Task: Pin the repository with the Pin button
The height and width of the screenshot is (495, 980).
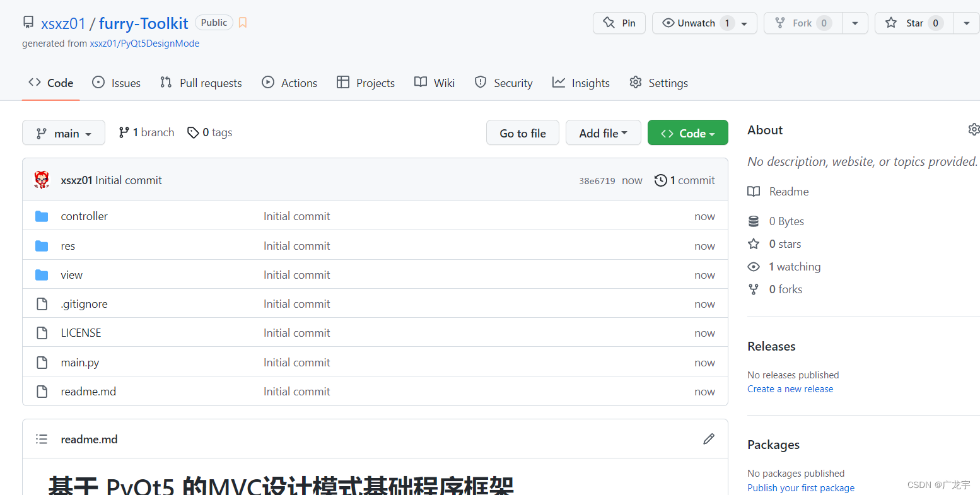Action: pos(619,23)
